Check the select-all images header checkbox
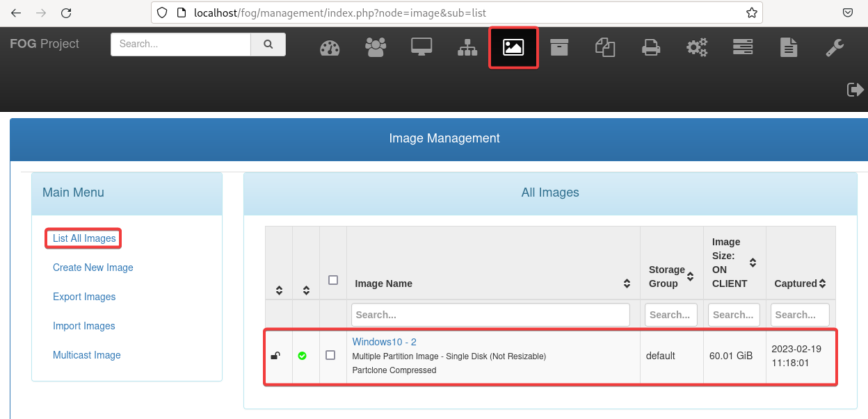The width and height of the screenshot is (868, 419). pos(333,280)
